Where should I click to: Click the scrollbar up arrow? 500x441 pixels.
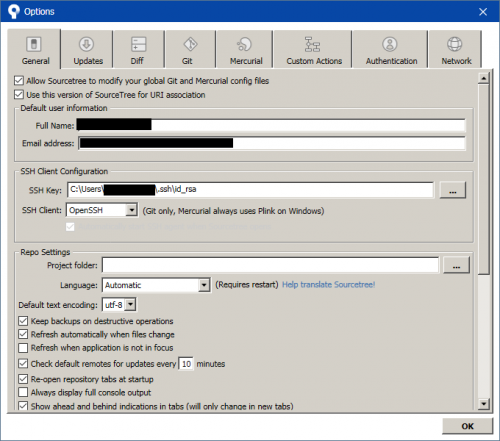[483, 78]
